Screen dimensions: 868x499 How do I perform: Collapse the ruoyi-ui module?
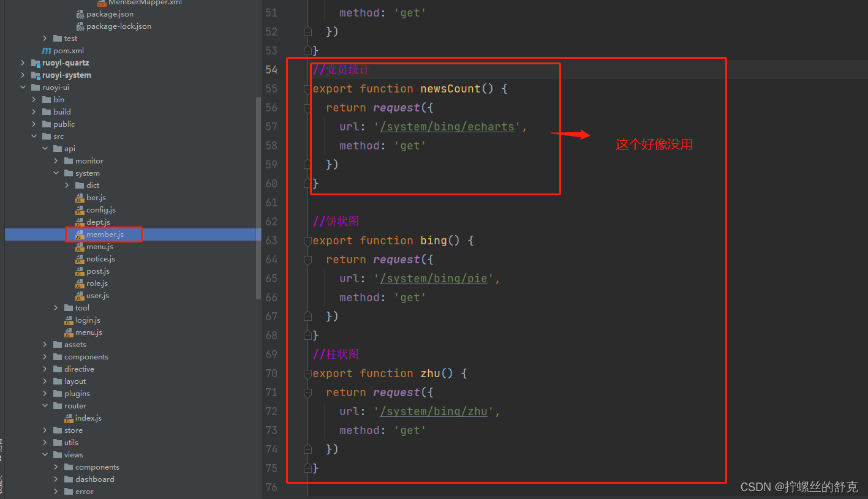point(23,88)
